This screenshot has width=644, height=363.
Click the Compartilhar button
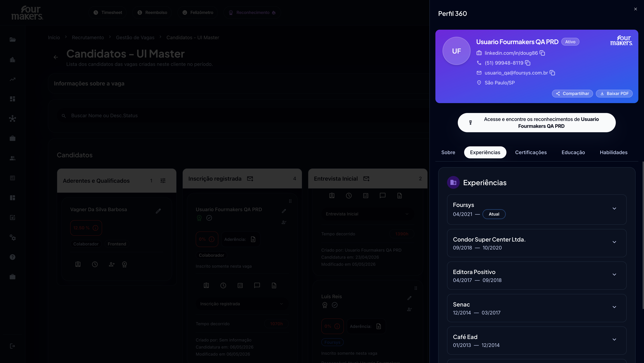point(572,93)
